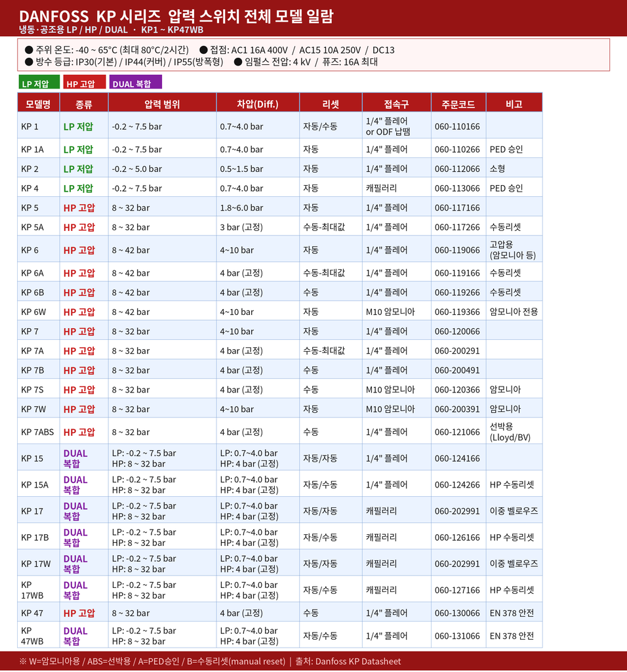
Task: Click order code "060-120066"
Action: pyautogui.click(x=457, y=331)
